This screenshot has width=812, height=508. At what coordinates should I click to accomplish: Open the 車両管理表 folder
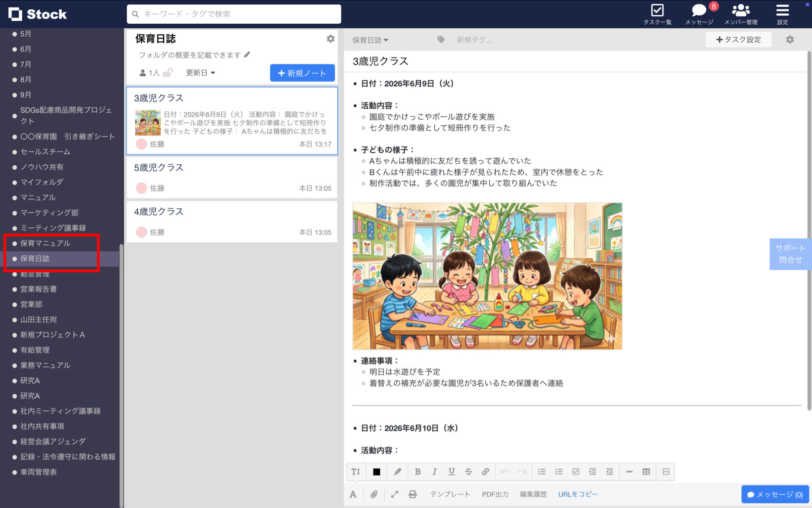38,472
